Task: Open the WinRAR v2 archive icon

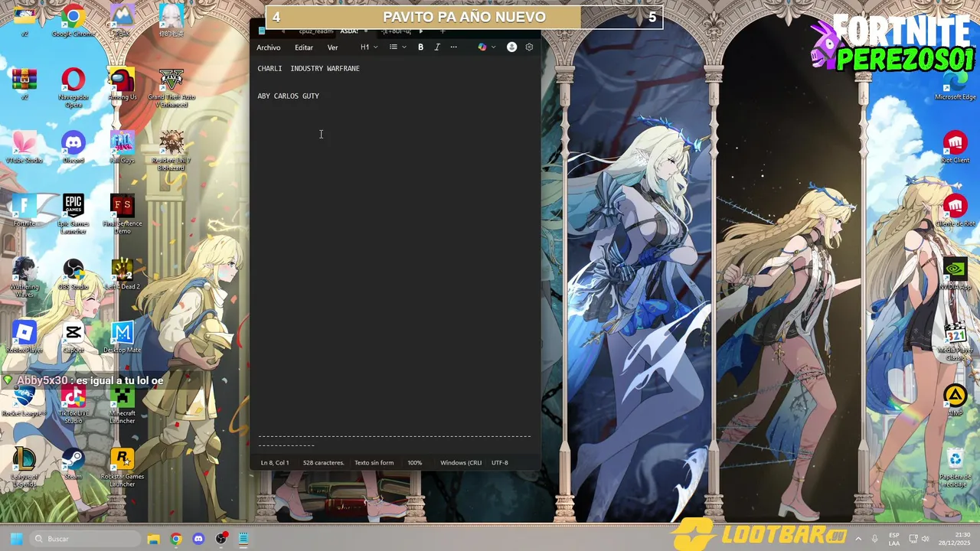Action: (24, 84)
